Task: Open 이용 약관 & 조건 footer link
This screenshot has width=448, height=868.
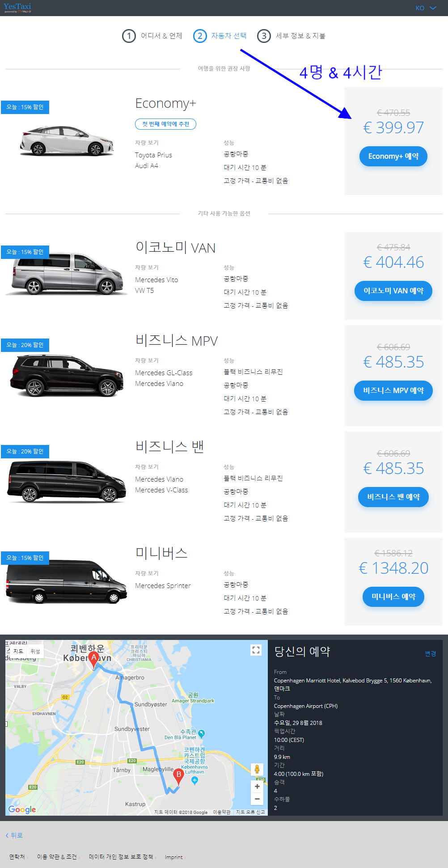Action: pos(57,857)
